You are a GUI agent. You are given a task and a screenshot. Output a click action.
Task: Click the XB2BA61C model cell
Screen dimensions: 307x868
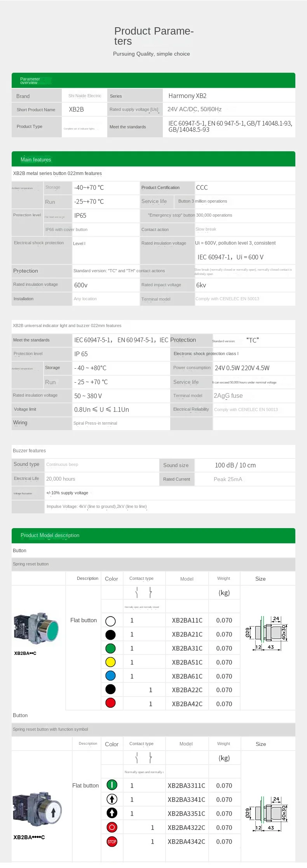point(187,676)
